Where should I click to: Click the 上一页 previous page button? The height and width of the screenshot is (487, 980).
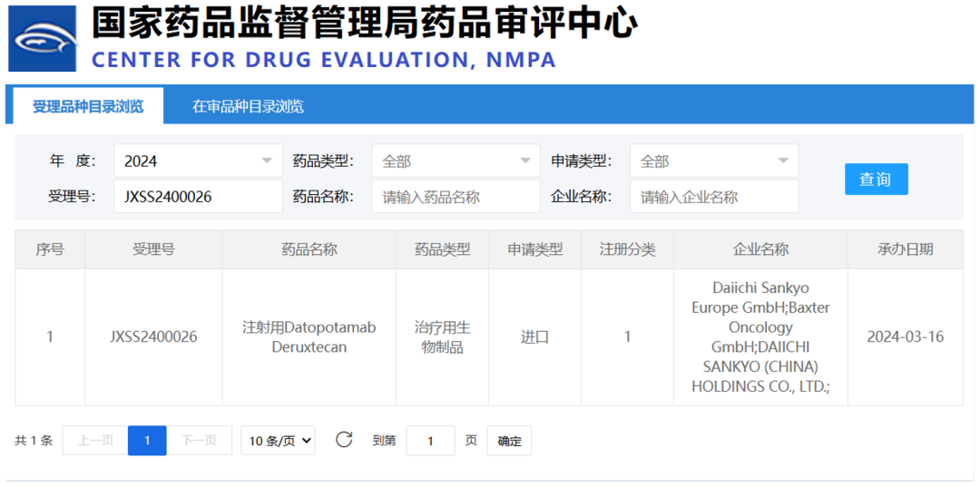pyautogui.click(x=95, y=441)
